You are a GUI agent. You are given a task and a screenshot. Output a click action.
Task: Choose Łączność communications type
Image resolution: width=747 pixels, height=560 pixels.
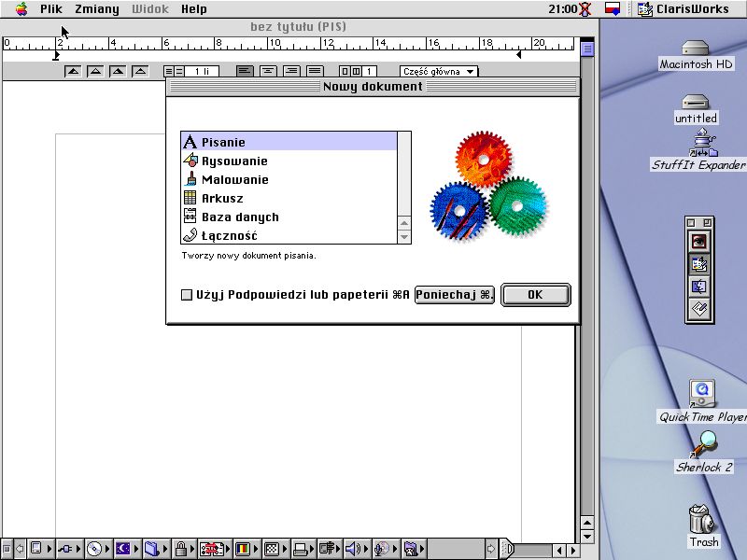289,235
